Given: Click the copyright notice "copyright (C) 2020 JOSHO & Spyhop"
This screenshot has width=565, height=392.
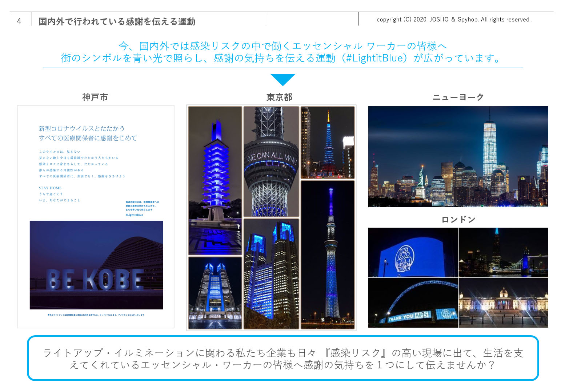Looking at the screenshot, I should (x=427, y=20).
